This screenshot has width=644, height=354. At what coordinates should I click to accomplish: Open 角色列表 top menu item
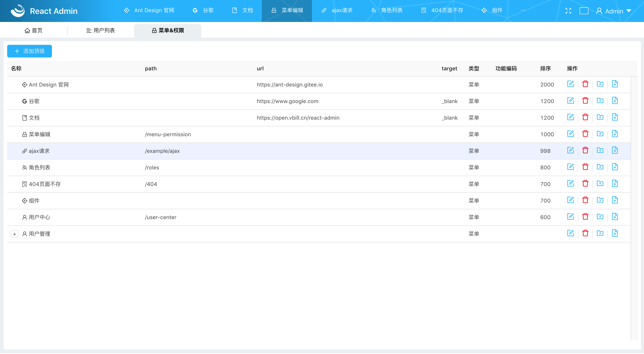(x=386, y=10)
